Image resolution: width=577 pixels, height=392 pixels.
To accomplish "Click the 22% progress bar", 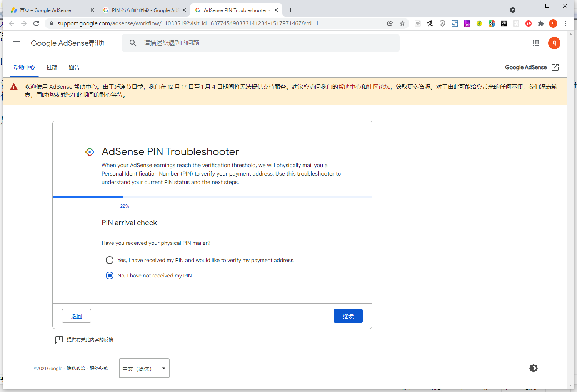I will pos(212,197).
